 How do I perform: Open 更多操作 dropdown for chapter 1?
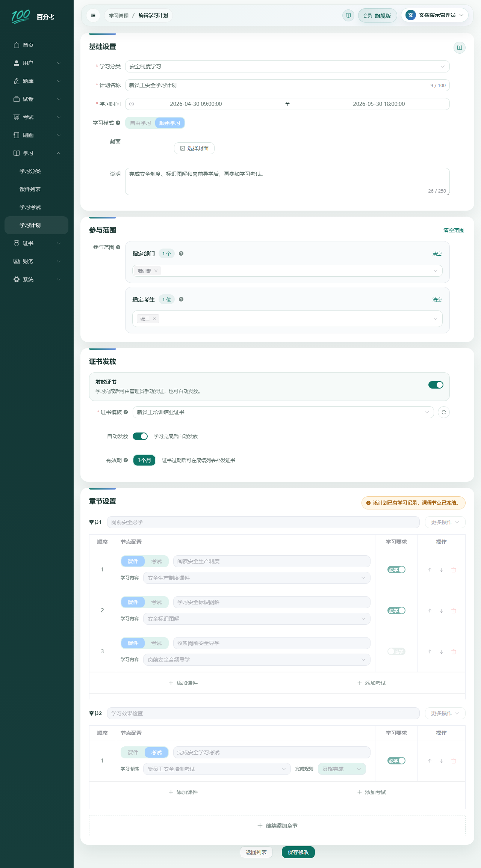[445, 522]
